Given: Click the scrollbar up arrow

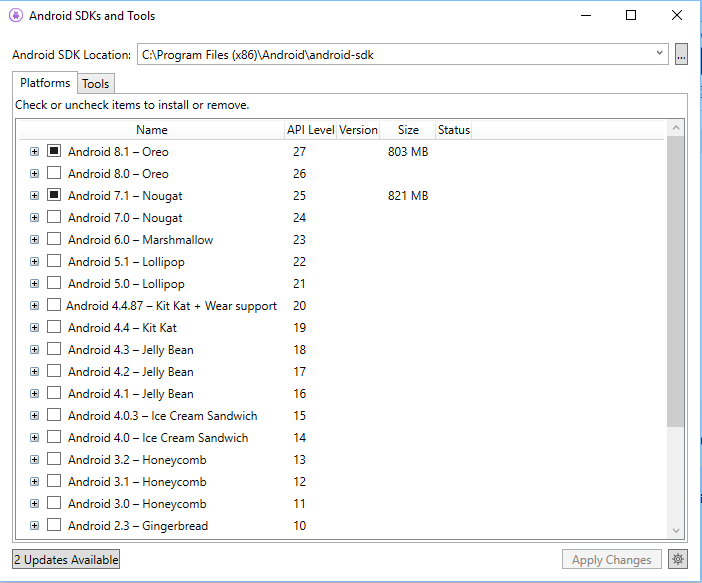Looking at the screenshot, I should click(676, 128).
